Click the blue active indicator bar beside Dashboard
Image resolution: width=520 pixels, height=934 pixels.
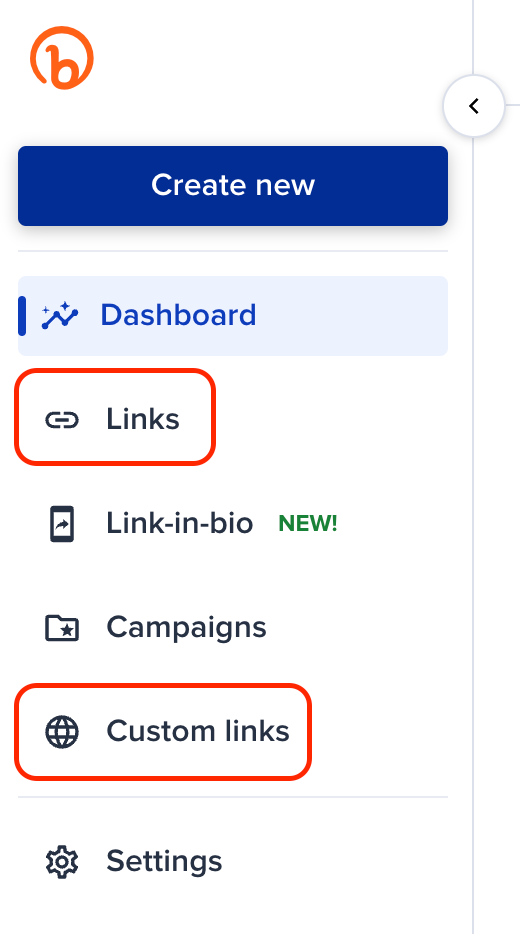pyautogui.click(x=22, y=316)
